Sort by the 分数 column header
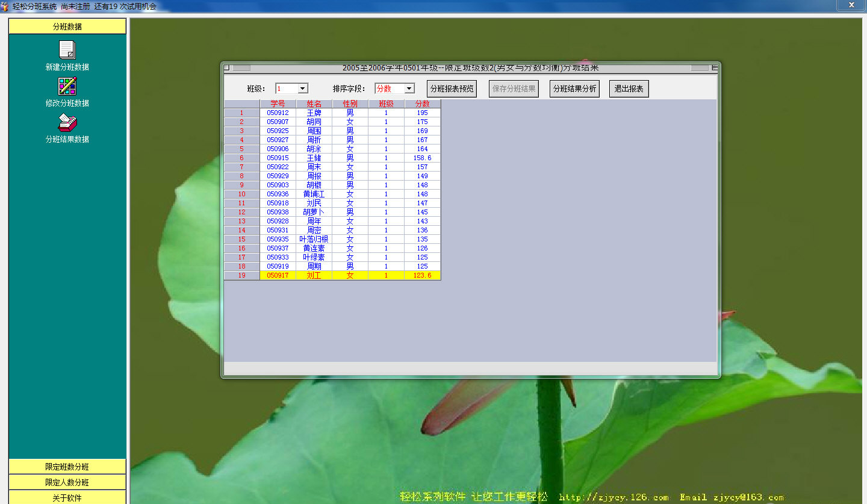 421,103
